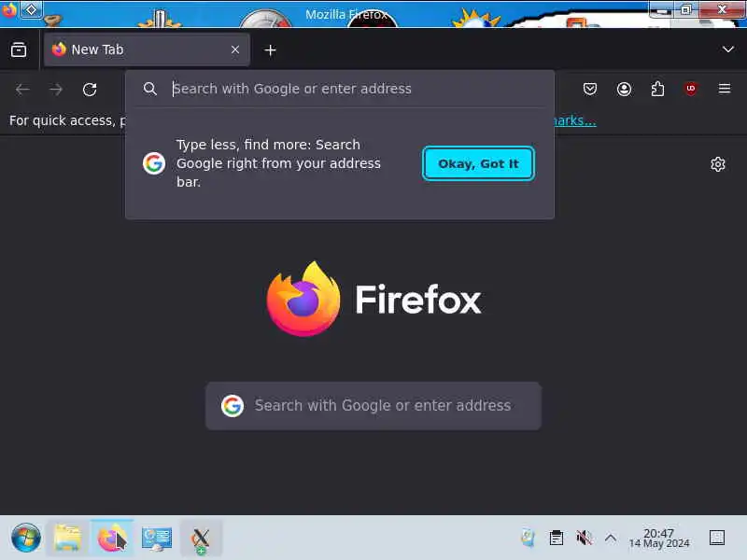The height and width of the screenshot is (560, 747).
Task: Open the import bookmarks link
Action: tap(575, 121)
